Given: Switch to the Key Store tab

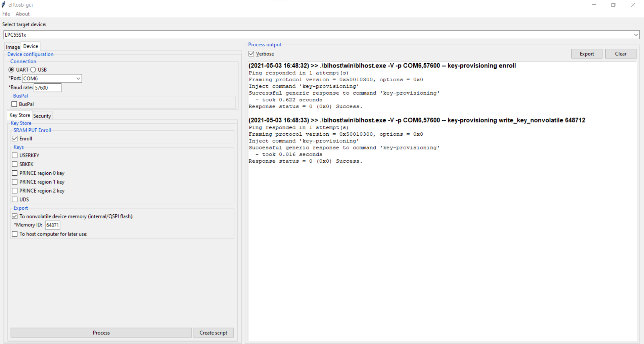Looking at the screenshot, I should (20, 115).
